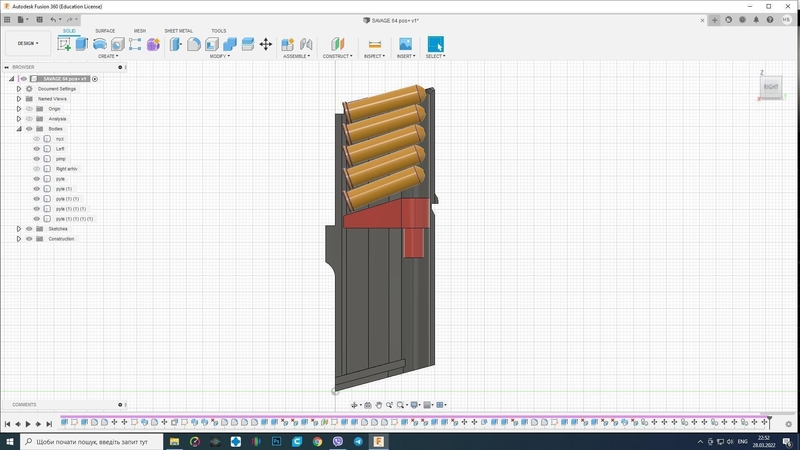Switch to the Sheet Metal tab

[x=178, y=31]
